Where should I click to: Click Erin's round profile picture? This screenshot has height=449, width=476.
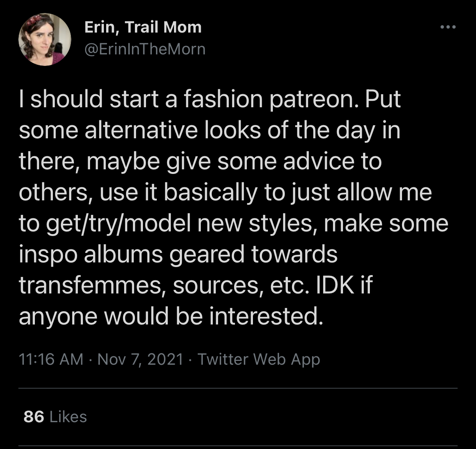[45, 39]
